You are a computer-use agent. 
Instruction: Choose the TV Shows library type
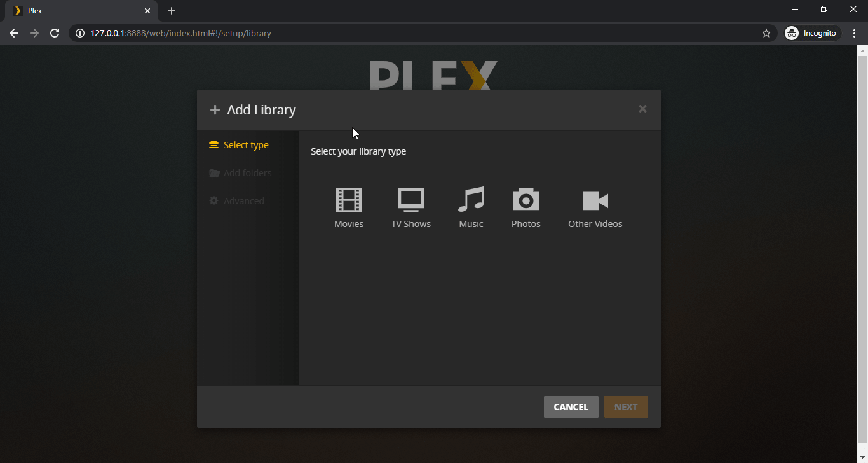coord(410,200)
